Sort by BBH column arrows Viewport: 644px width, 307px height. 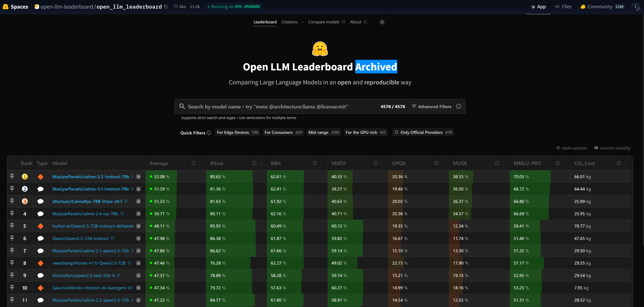pyautogui.click(x=321, y=163)
